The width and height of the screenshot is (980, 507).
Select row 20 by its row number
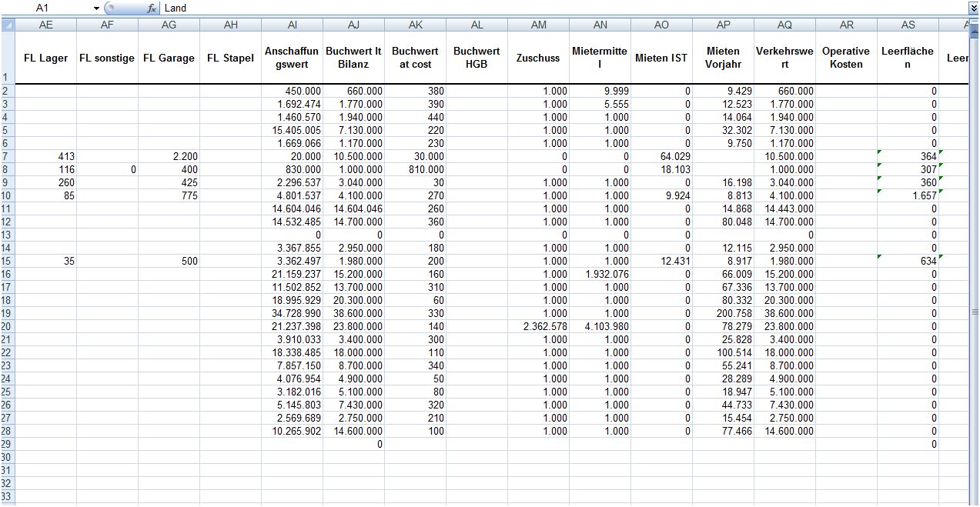pyautogui.click(x=7, y=326)
